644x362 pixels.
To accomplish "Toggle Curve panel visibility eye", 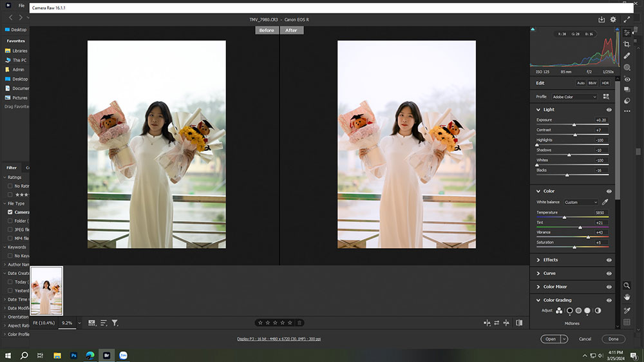I will (x=609, y=273).
